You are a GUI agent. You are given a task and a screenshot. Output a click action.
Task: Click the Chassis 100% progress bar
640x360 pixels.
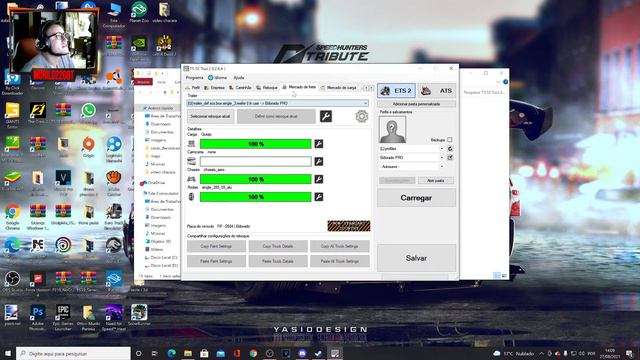pos(256,179)
